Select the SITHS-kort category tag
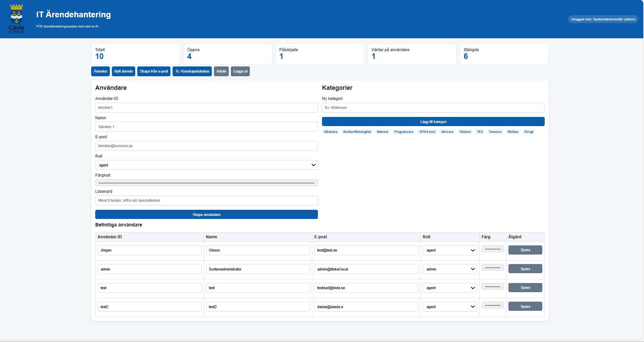The width and height of the screenshot is (644, 342). [427, 132]
